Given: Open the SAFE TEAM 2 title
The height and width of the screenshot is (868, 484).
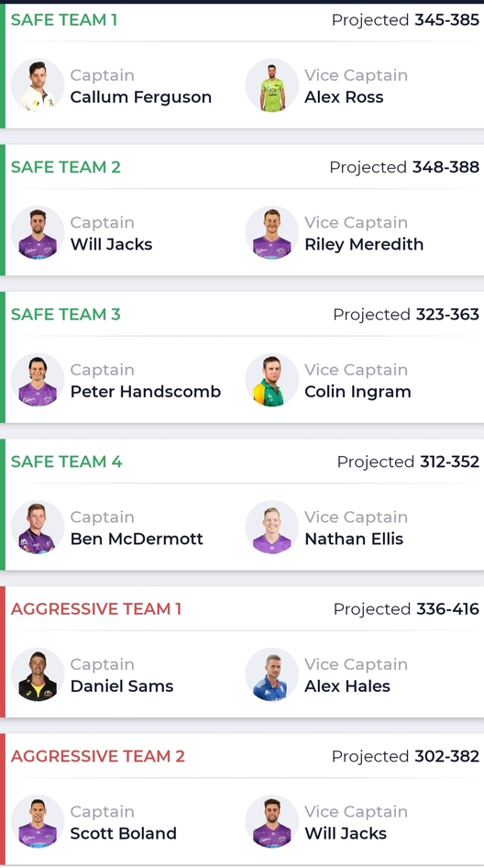Looking at the screenshot, I should pyautogui.click(x=66, y=167).
